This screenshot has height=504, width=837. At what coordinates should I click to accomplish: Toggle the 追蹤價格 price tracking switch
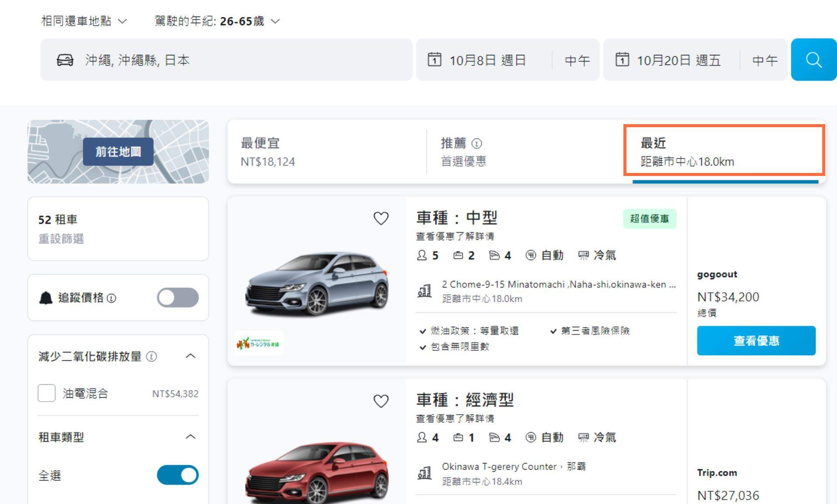[178, 298]
